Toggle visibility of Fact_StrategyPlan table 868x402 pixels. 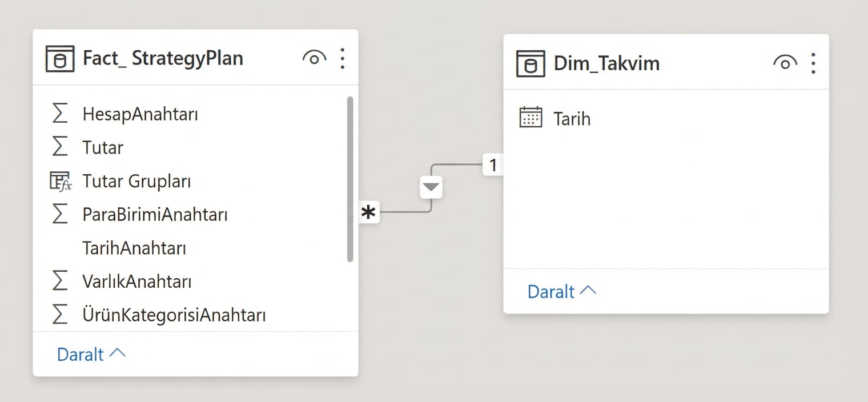point(314,58)
